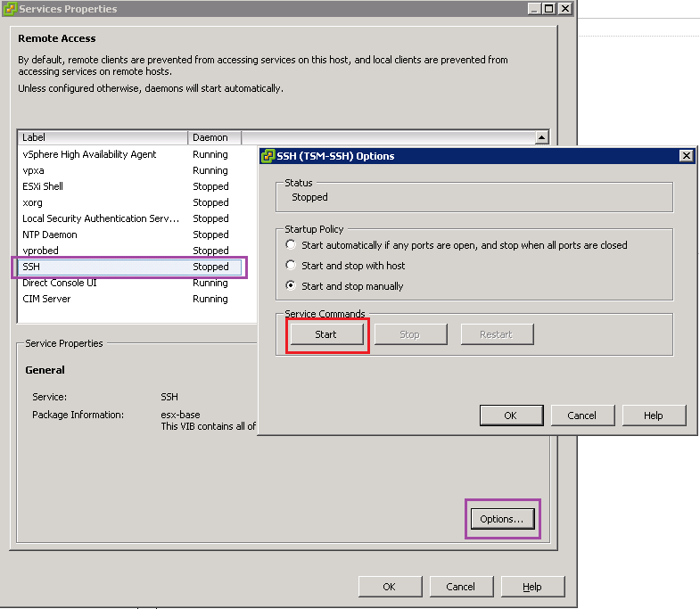Open Help in SSH Options dialog

[654, 416]
